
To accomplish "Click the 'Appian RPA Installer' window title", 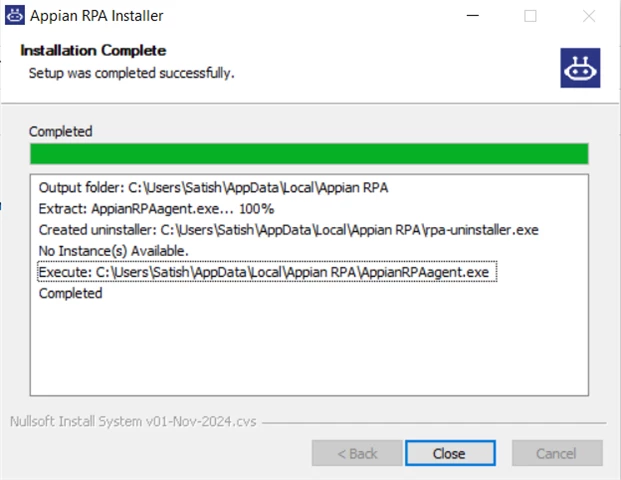I will tap(97, 16).
